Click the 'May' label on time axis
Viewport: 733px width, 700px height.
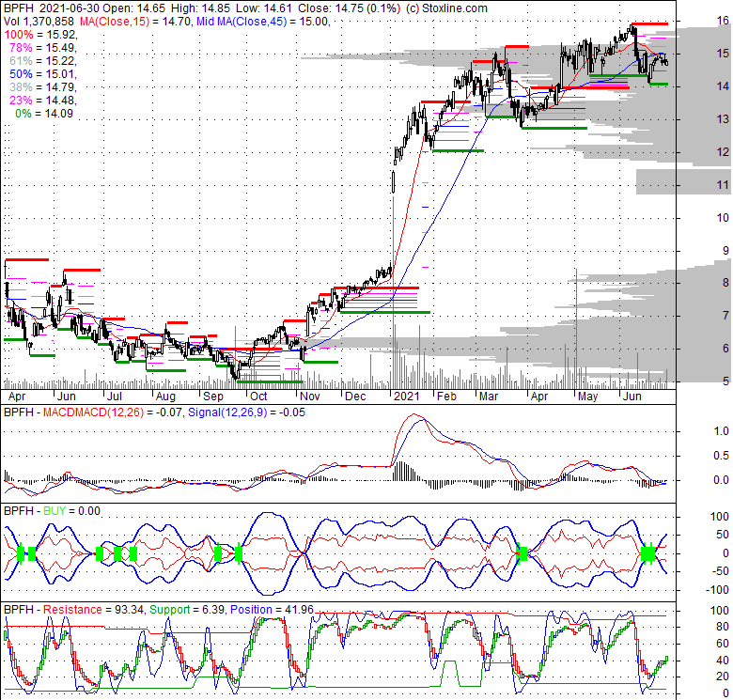[587, 397]
